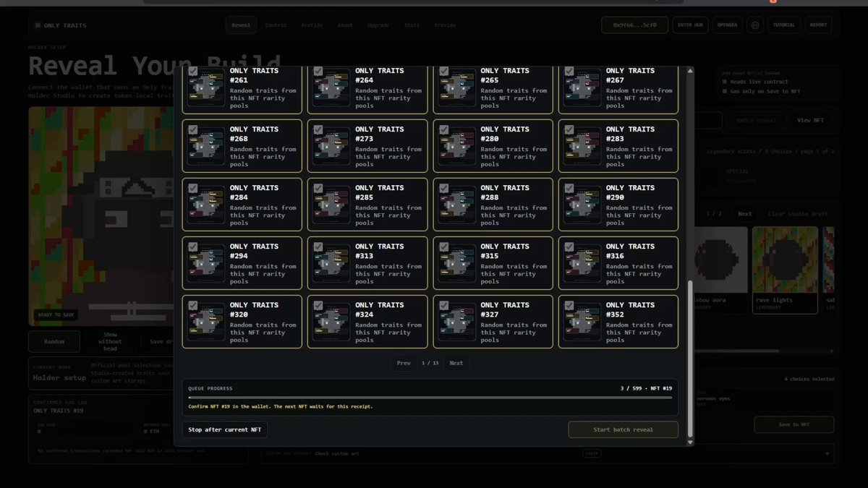The height and width of the screenshot is (488, 868).
Task: Click the OPENSEA link button
Action: [727, 25]
